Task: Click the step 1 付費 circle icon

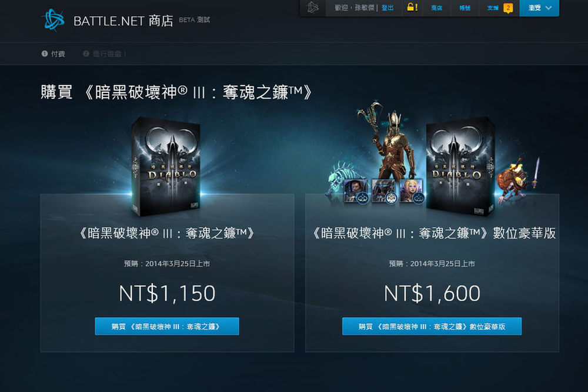Action: (45, 53)
